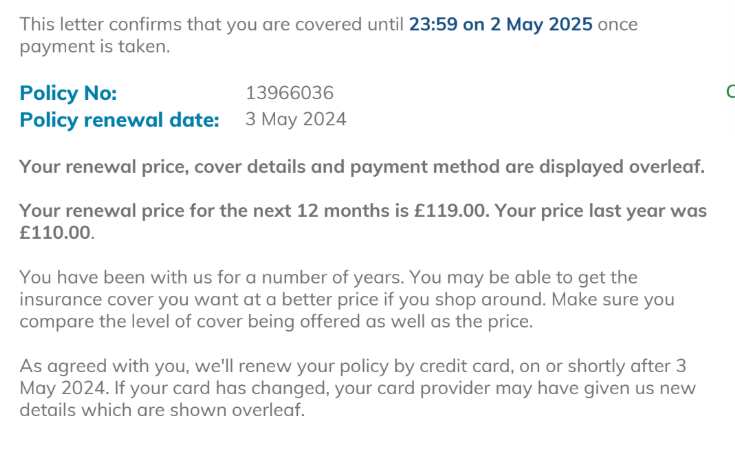
Task: Click the date value beside Policy renewal date
Action: pos(296,120)
